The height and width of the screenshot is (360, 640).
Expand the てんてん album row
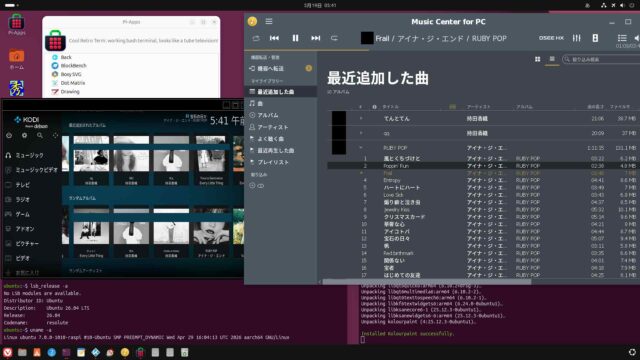pos(361,118)
